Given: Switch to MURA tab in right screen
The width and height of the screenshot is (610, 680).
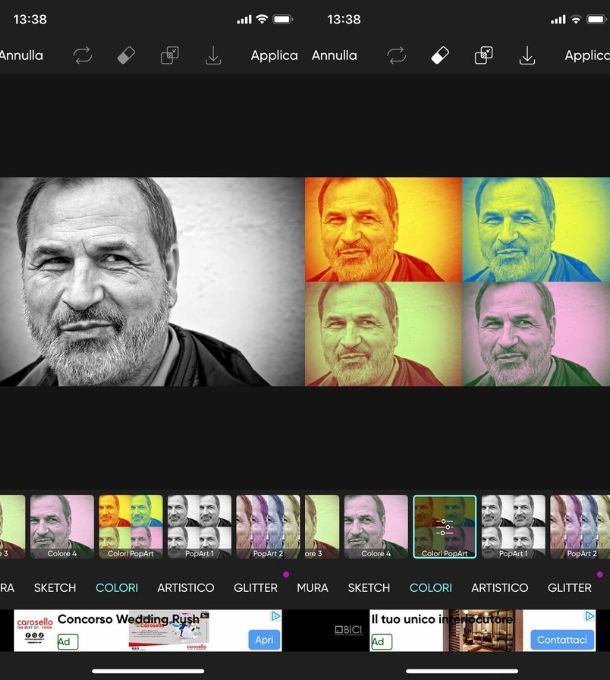Looking at the screenshot, I should tap(312, 588).
